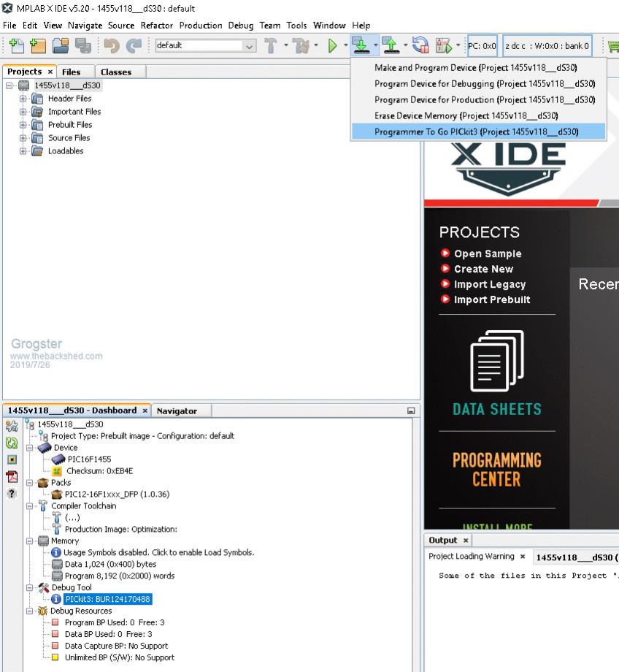
Task: Click the Dashboard breakpoint toggle icon
Action: coord(12,459)
